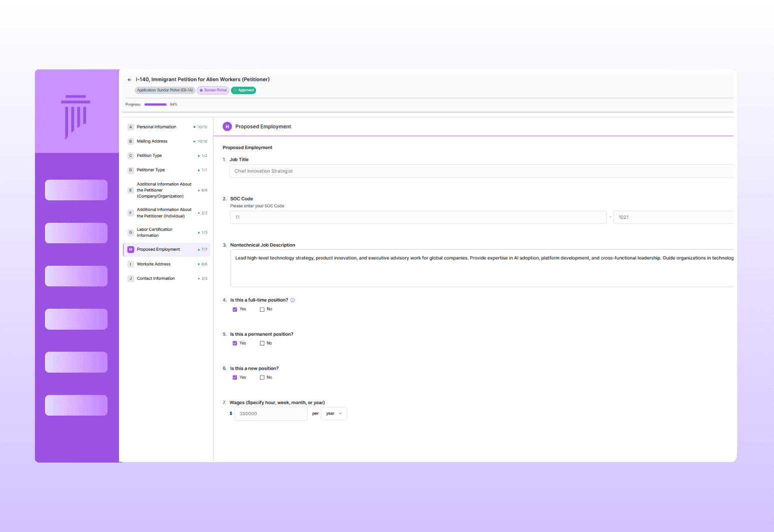The width and height of the screenshot is (774, 532).
Task: Open the Petitoner Type section
Action: [x=167, y=170]
